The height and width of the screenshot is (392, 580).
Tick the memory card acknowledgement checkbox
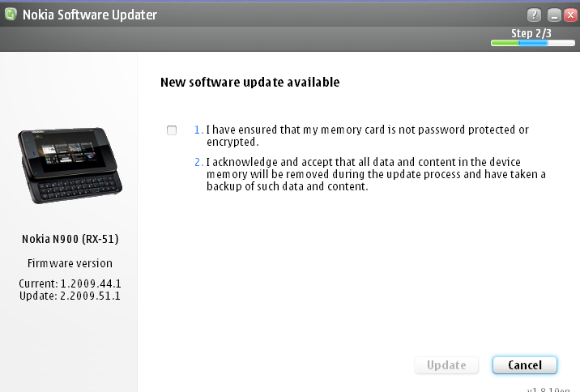[x=172, y=130]
